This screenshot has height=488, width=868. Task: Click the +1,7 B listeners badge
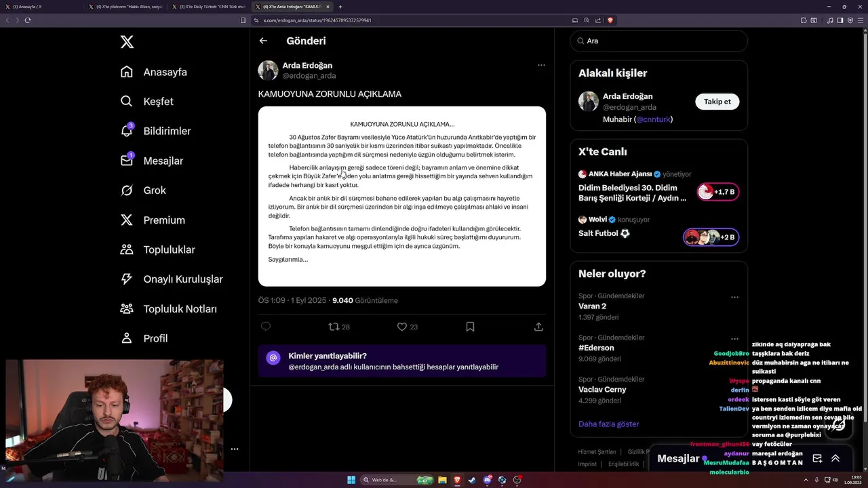click(718, 192)
